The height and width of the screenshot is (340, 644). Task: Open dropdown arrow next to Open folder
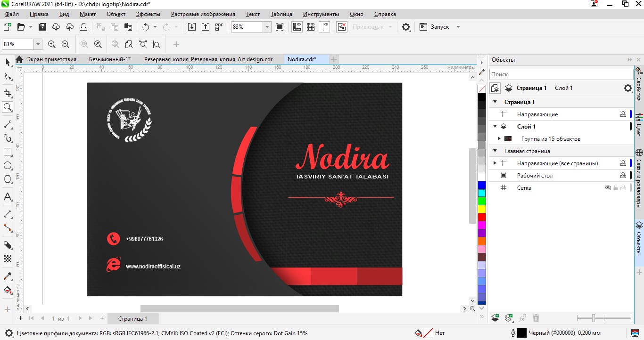click(x=31, y=27)
